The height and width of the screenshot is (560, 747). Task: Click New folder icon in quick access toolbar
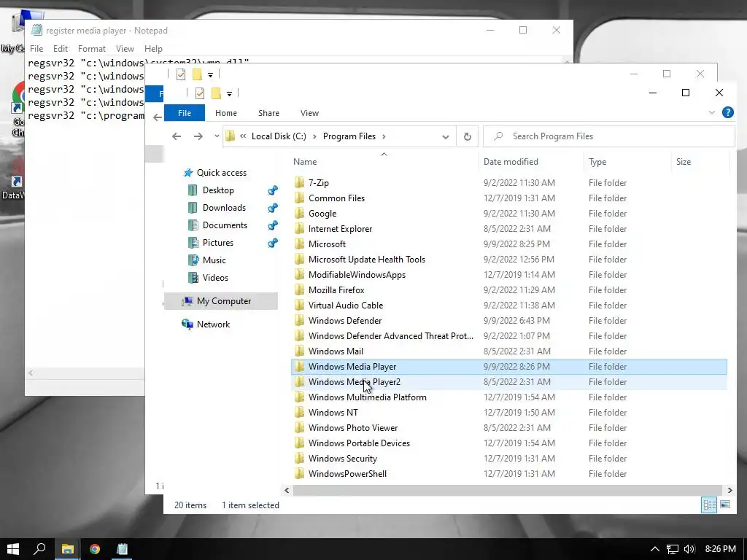click(216, 93)
